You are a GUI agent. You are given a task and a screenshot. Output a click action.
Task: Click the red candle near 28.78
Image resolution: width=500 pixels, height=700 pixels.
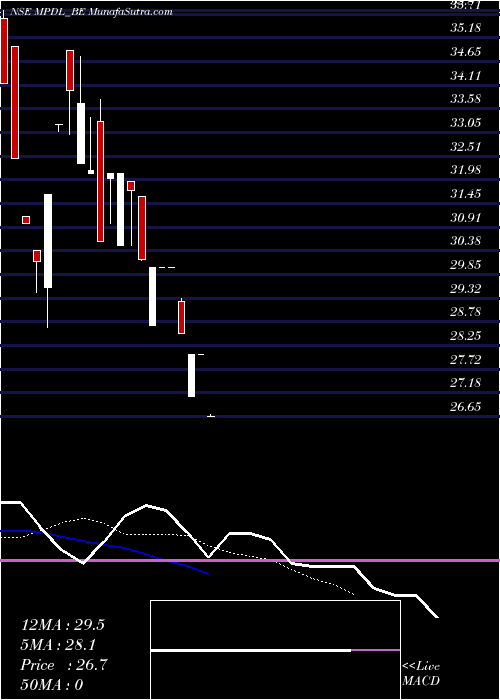(181, 317)
